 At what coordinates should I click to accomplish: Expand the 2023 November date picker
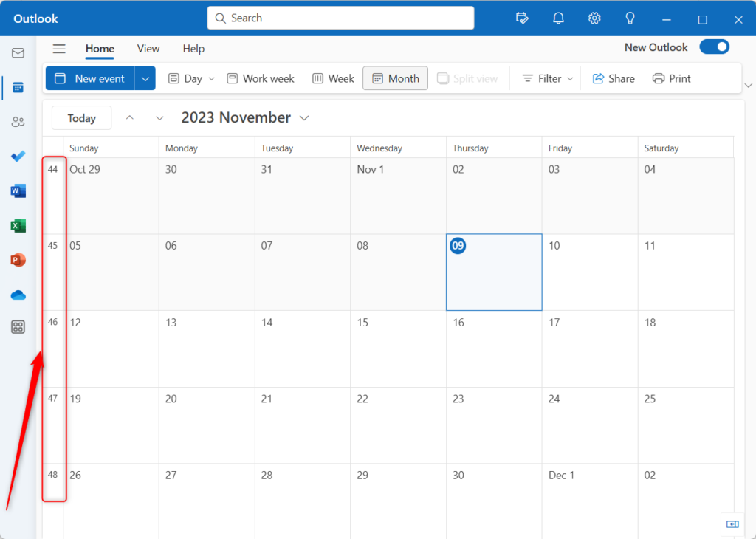[304, 117]
